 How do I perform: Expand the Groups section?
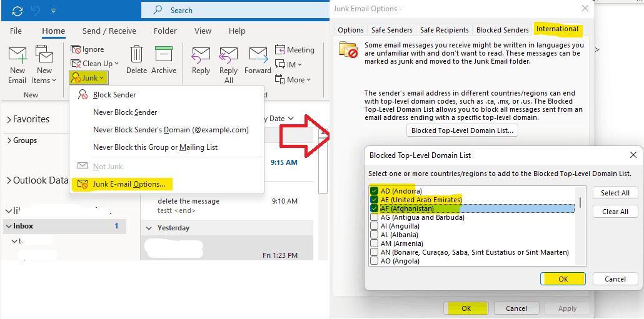[x=9, y=140]
